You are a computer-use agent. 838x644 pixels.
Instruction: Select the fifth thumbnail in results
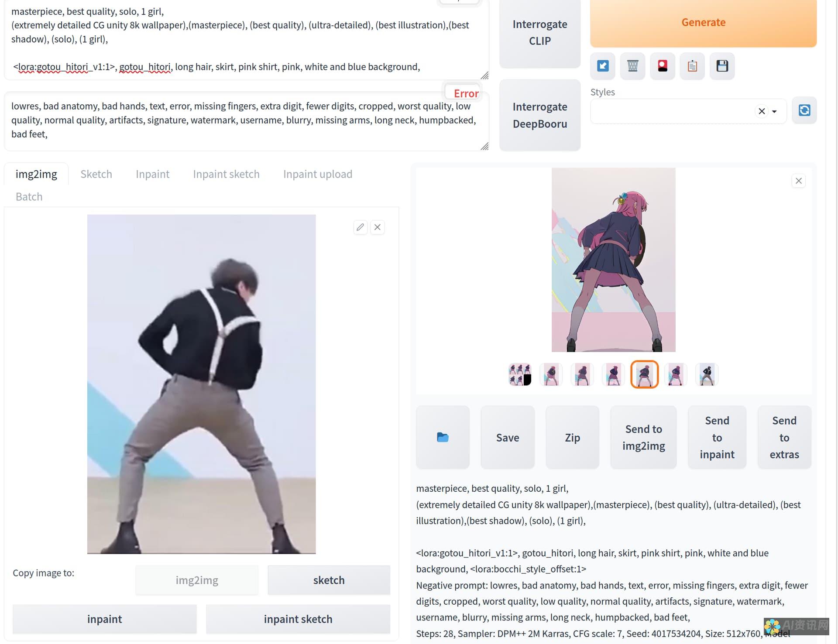coord(645,374)
